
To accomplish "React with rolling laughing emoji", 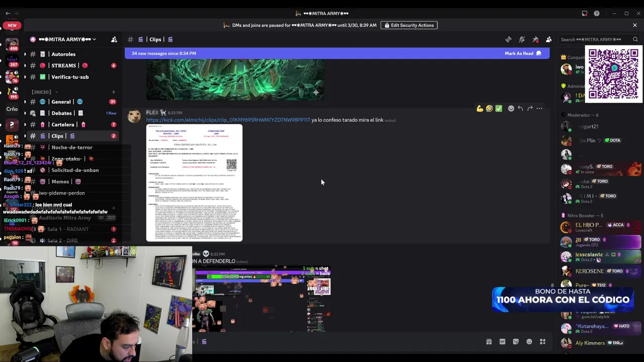I will (x=489, y=109).
